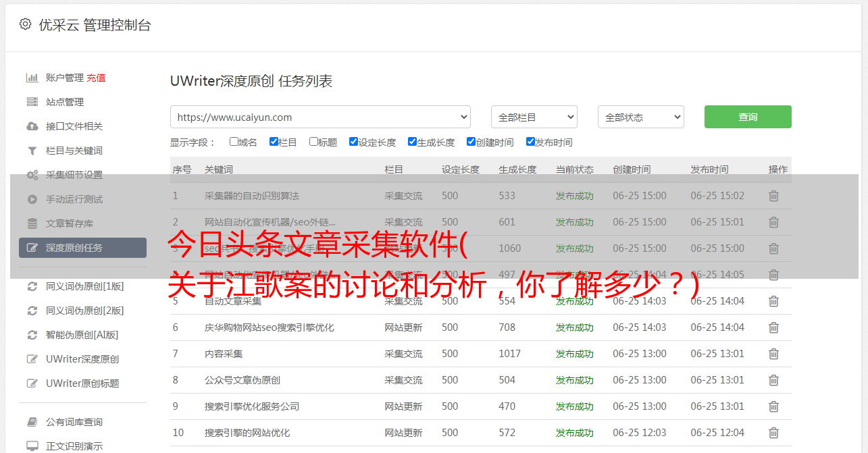
Task: Click the 正文识别演示 monitor icon
Action: 32,446
